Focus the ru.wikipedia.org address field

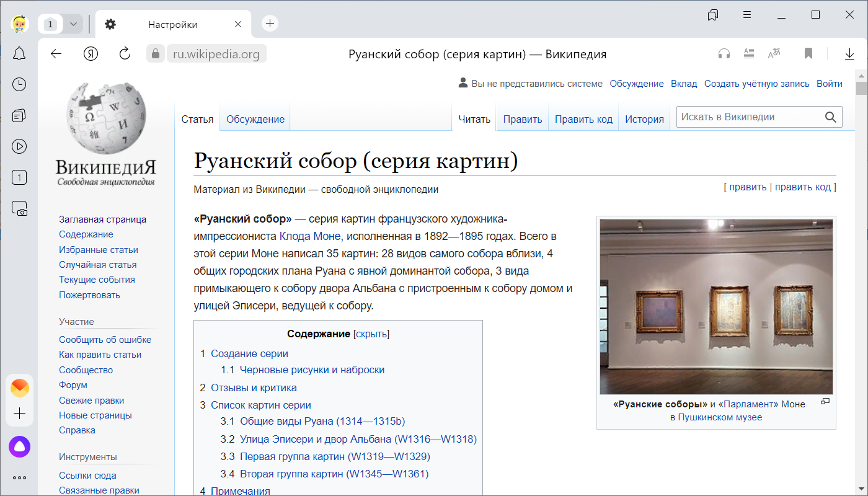(x=216, y=55)
